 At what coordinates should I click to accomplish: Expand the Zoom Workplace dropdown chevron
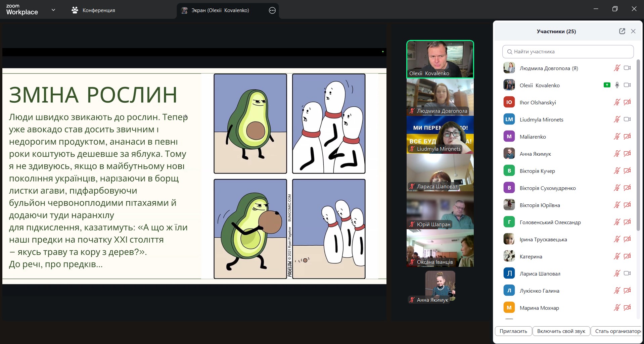coord(53,10)
